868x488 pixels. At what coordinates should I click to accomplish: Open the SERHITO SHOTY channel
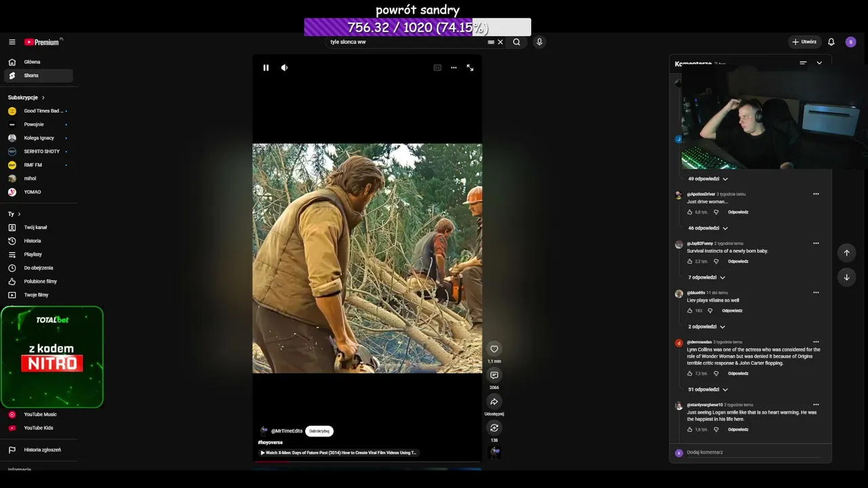pyautogui.click(x=39, y=151)
